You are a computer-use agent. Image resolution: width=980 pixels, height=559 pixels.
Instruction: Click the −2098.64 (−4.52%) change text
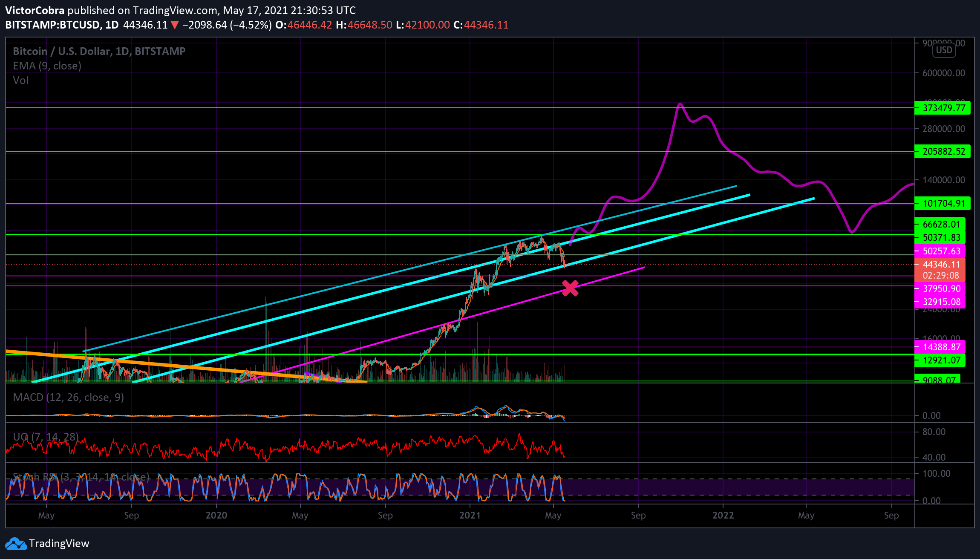227,25
